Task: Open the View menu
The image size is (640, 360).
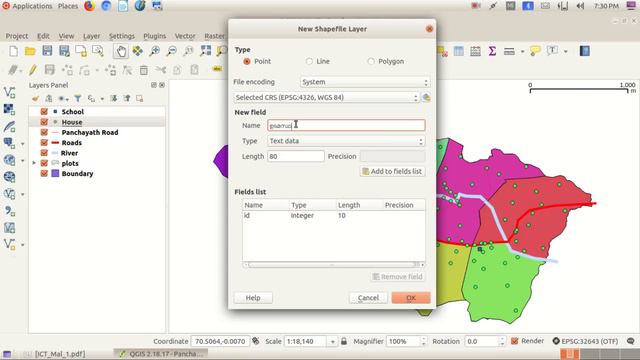Action: [66, 36]
